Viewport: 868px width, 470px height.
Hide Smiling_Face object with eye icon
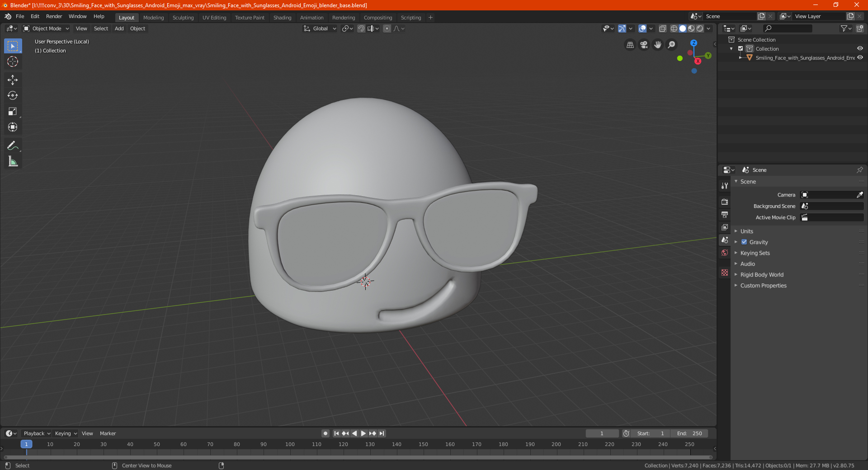tap(860, 57)
